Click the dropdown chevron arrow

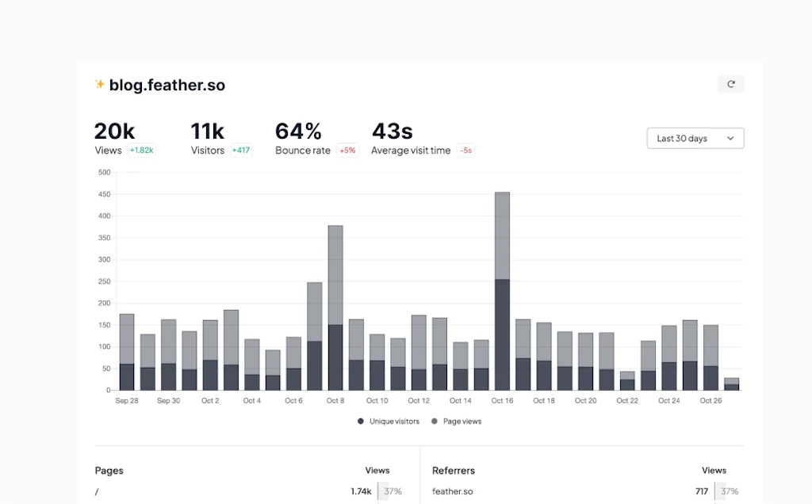coord(730,138)
